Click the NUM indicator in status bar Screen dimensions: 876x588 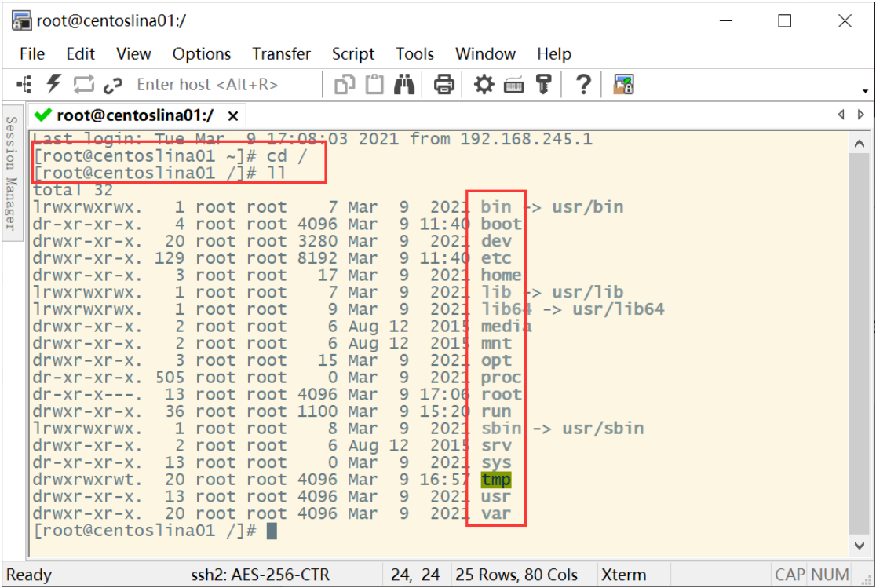(x=830, y=575)
